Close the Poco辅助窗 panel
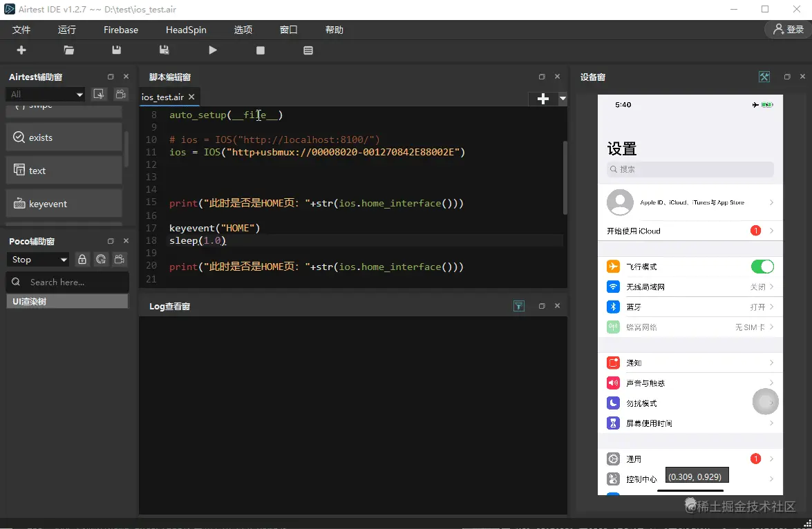812x529 pixels. [x=126, y=241]
